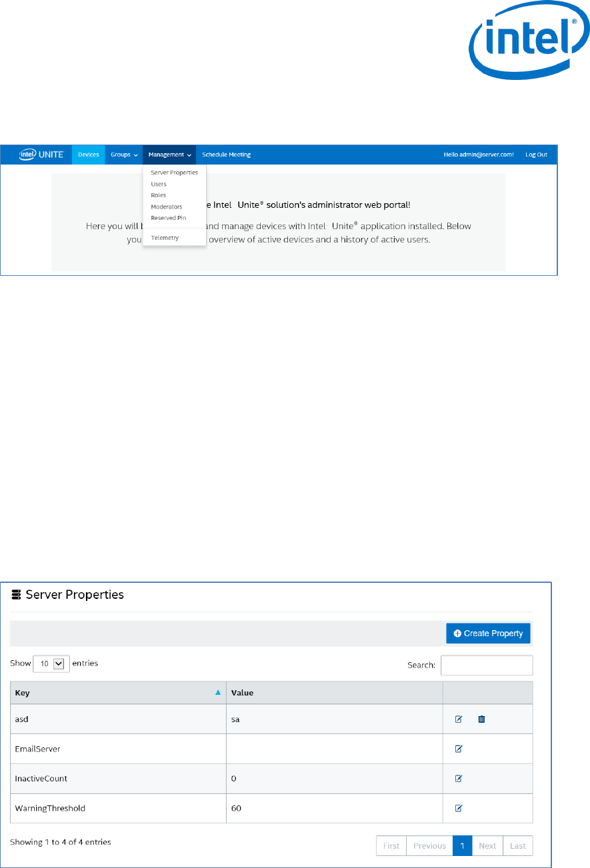590x868 pixels.
Task: Click the 'WarningThreshold' key cell
Action: pos(119,808)
